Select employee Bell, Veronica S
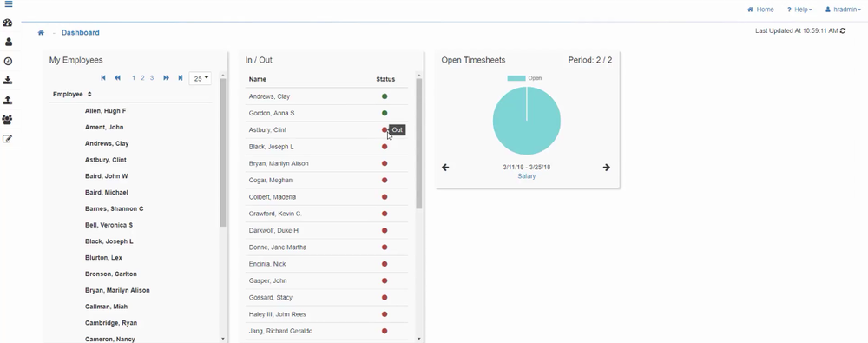The height and width of the screenshot is (343, 868). pos(108,225)
